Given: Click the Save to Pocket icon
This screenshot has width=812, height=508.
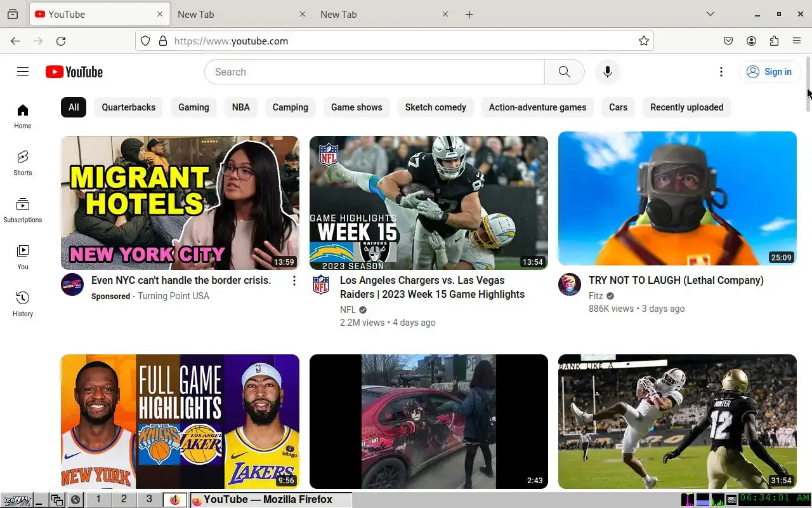Looking at the screenshot, I should (728, 41).
